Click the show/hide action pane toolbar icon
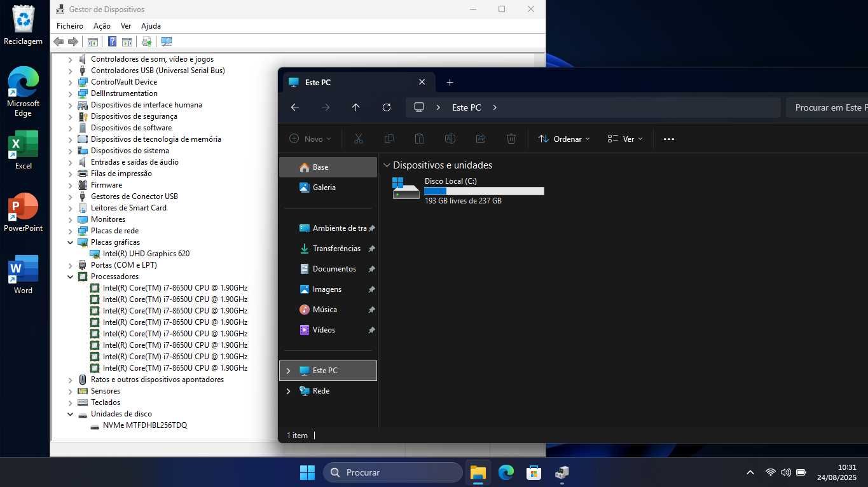This screenshot has height=487, width=868. (x=127, y=42)
